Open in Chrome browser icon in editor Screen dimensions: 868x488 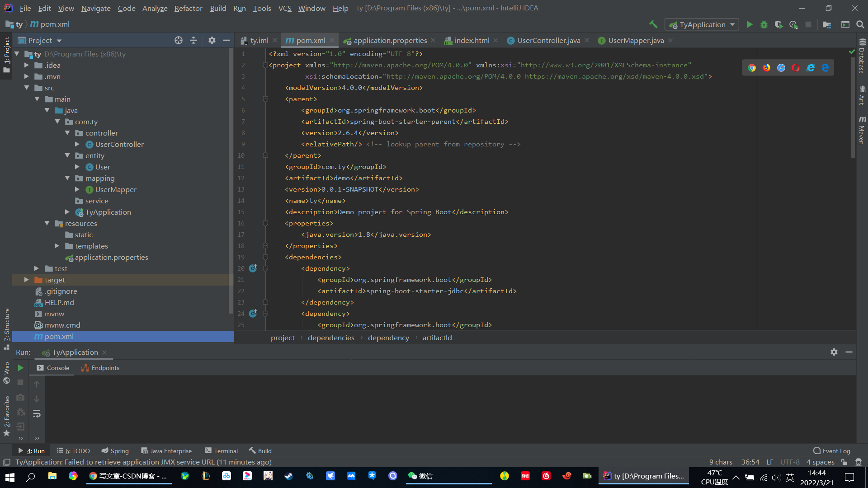(x=752, y=68)
